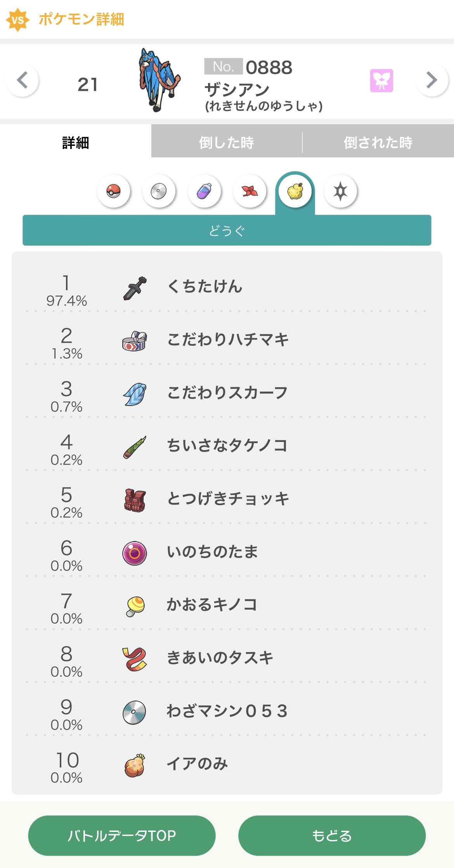Image resolution: width=454 pixels, height=868 pixels.
Task: Click the orange VS badge icon
Action: [x=17, y=19]
